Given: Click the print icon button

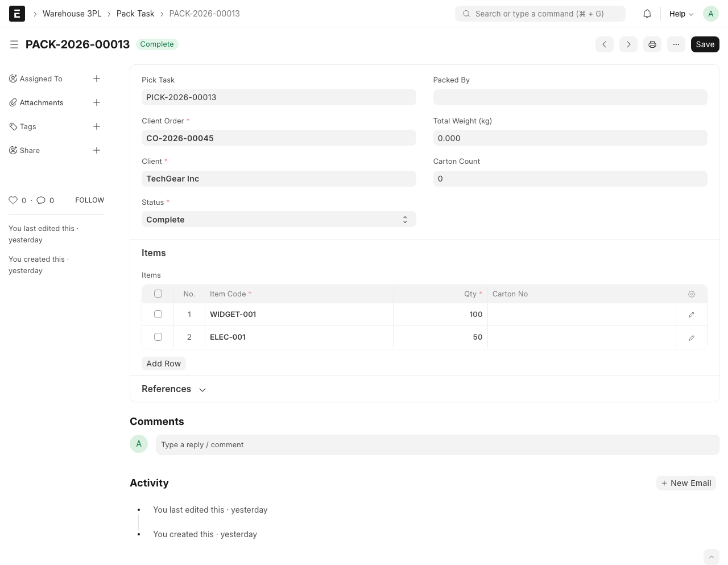Looking at the screenshot, I should (652, 44).
